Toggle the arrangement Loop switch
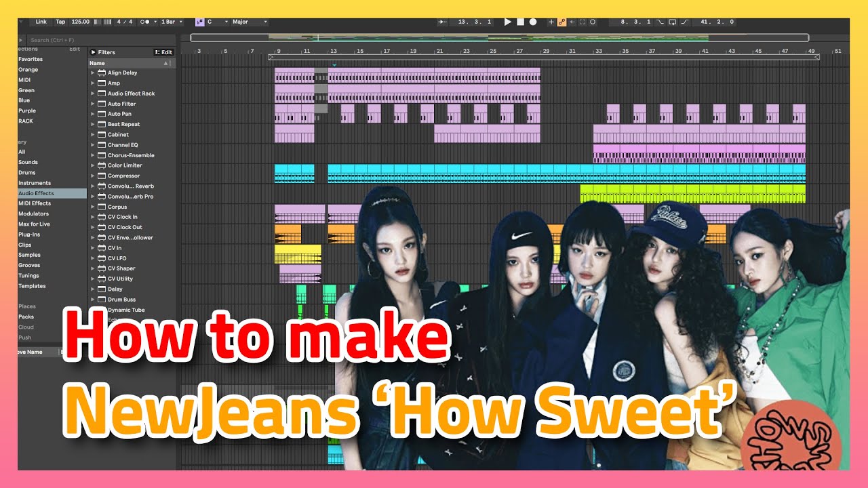The height and width of the screenshot is (488, 868). coord(673,22)
